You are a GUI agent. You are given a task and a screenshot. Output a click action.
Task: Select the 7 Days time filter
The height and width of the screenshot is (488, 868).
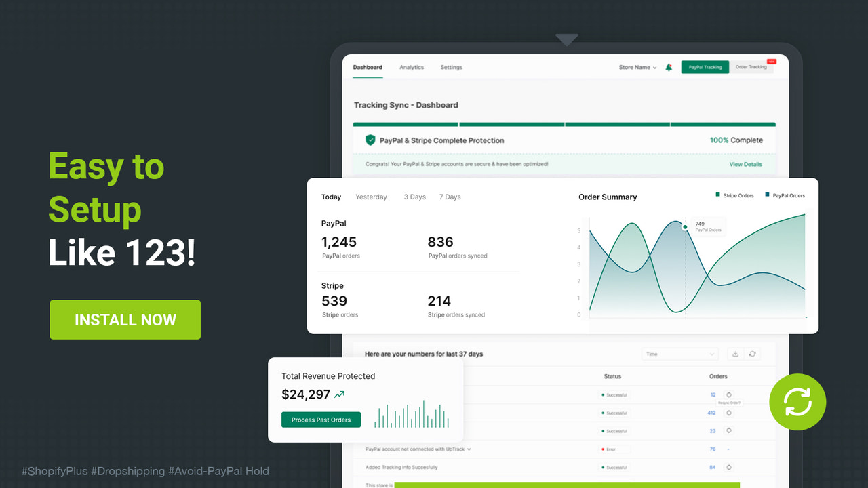[x=450, y=197]
